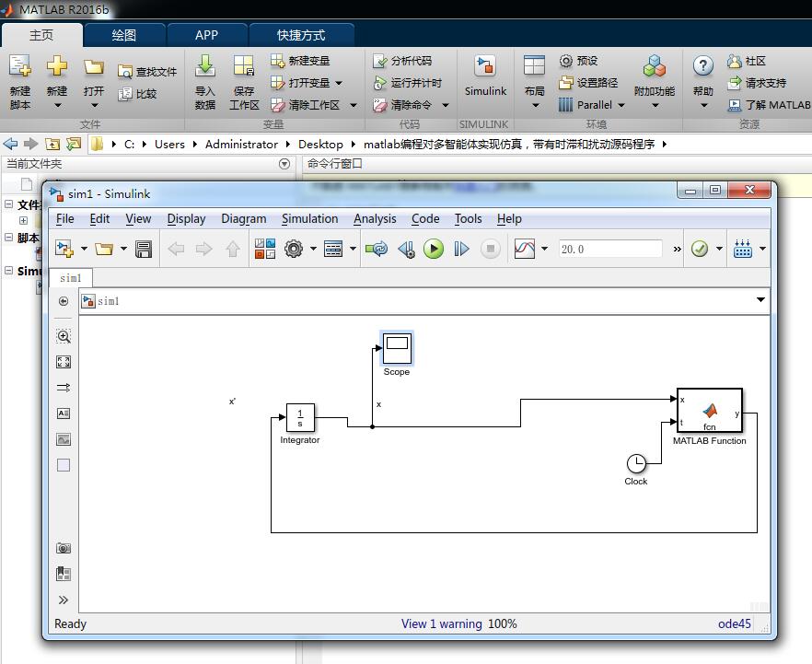Click View 1 warning link
The image size is (812, 664).
441,623
